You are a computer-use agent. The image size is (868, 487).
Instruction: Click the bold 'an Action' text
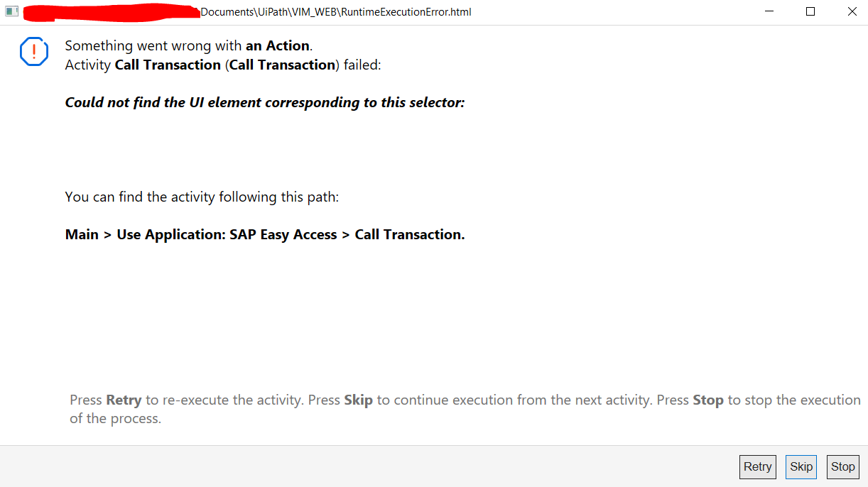click(278, 45)
